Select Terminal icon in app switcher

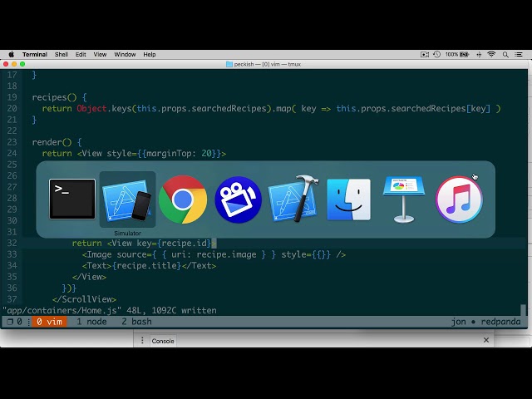(72, 199)
